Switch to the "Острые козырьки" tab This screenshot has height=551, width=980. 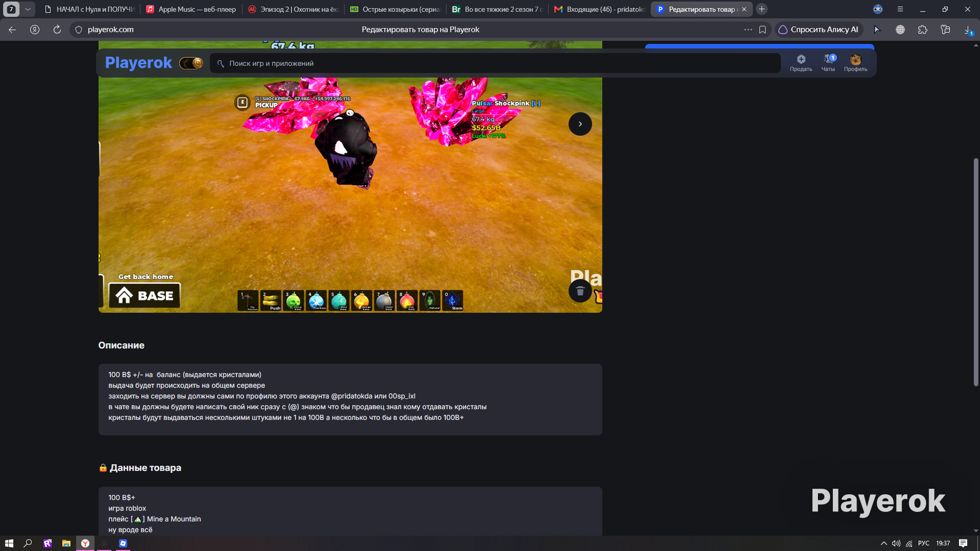coord(395,9)
